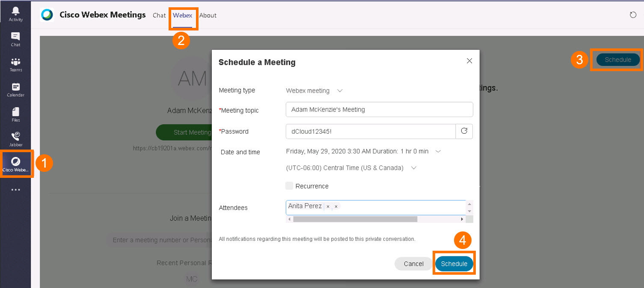Click Schedule in the dialog footer
Image resolution: width=644 pixels, height=288 pixels.
click(x=454, y=264)
